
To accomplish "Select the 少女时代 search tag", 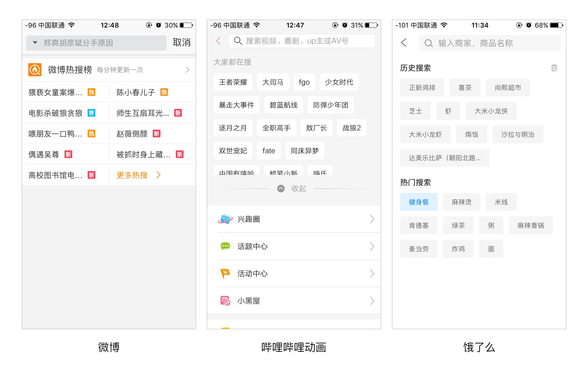I will (339, 82).
